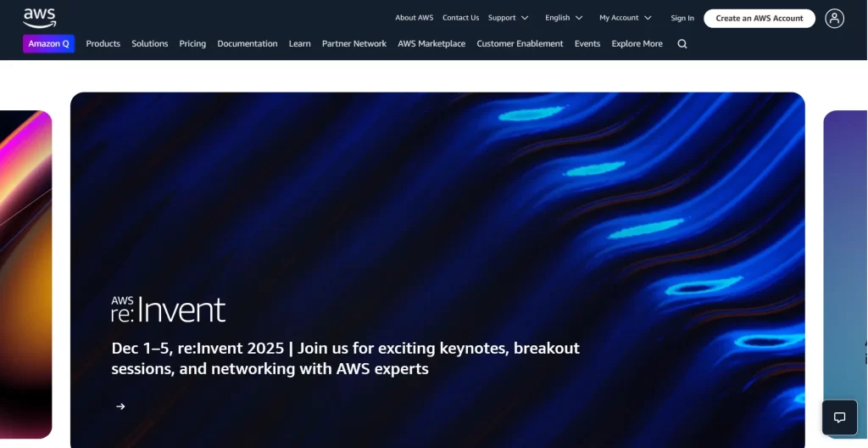Open the search magnifier icon
Screen dimensions: 868x448
682,44
